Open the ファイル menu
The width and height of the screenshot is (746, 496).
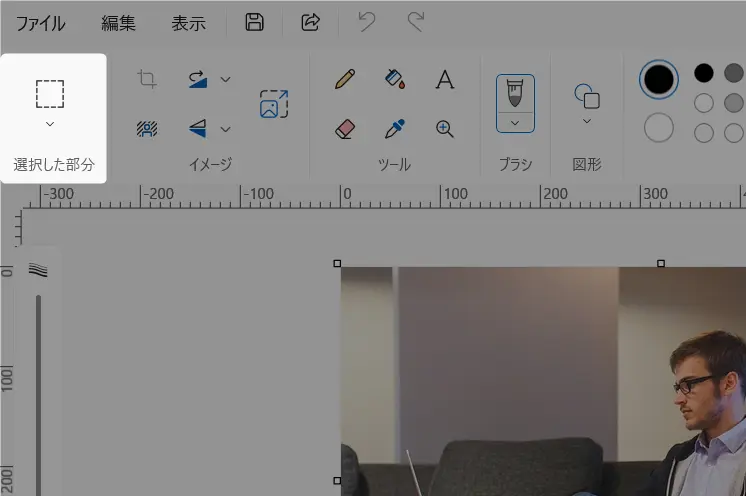[41, 23]
